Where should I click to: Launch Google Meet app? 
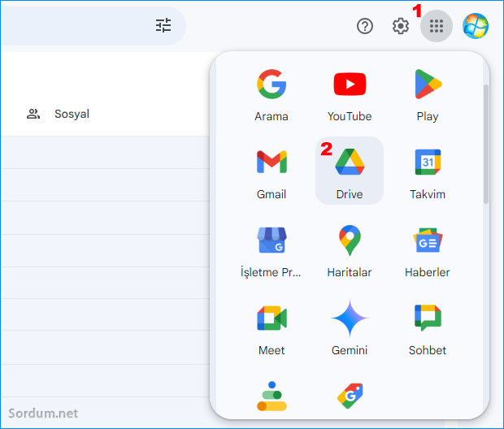click(x=272, y=329)
